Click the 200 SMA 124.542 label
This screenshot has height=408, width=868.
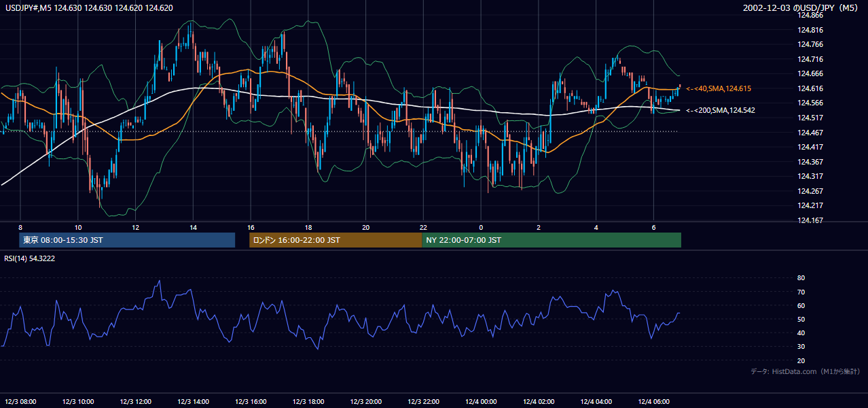point(720,110)
